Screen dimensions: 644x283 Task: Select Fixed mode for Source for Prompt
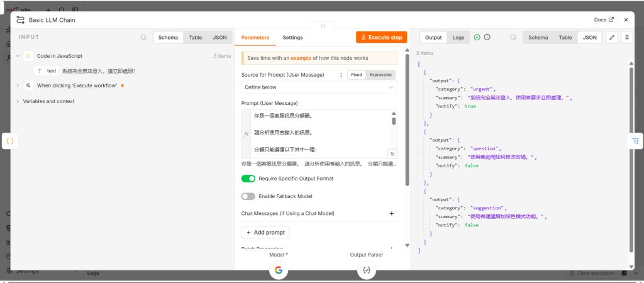[356, 75]
